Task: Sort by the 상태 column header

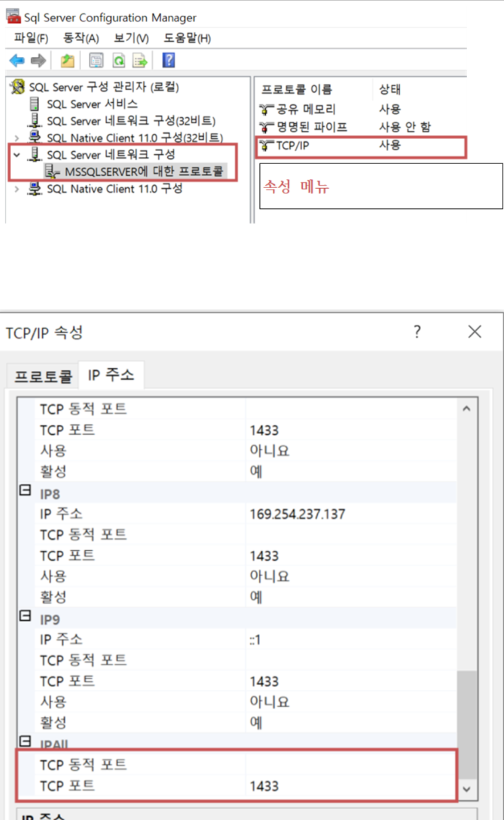Action: [390, 89]
